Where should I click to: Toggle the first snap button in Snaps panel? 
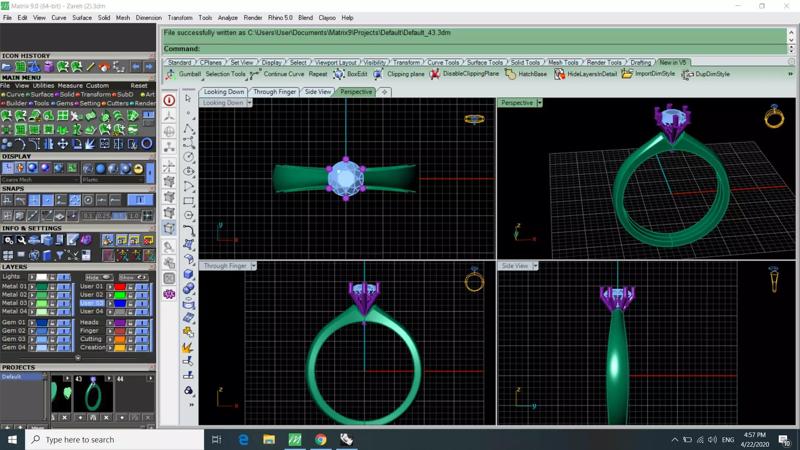(7, 200)
